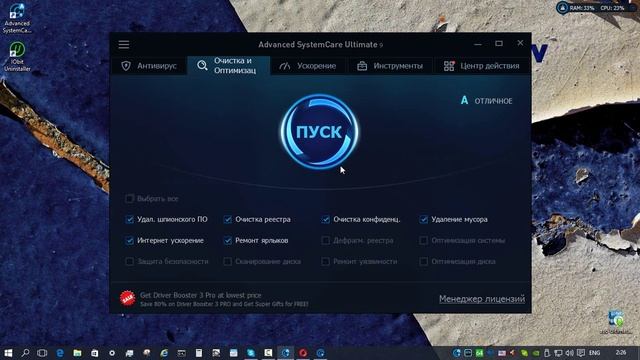Open Task View on taskbar
640x360 pixels.
[x=42, y=353]
